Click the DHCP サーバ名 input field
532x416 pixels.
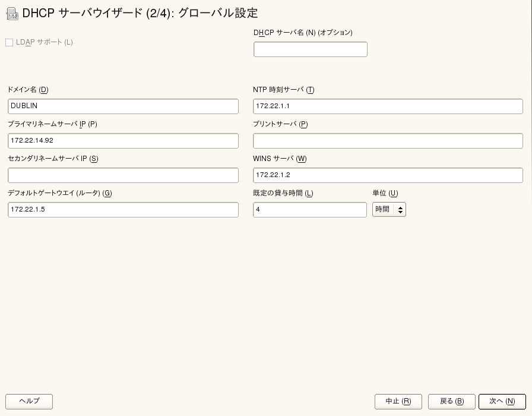coord(310,49)
